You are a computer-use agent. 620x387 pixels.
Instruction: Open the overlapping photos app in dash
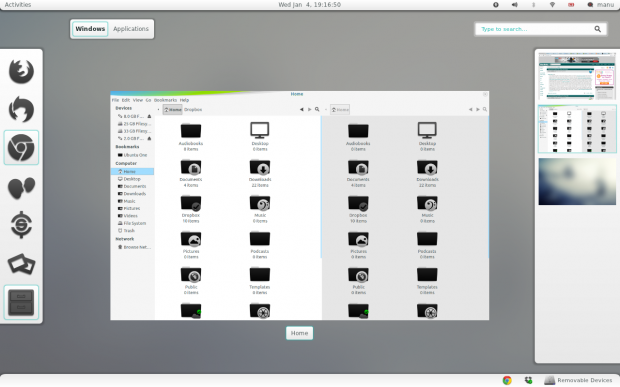pyautogui.click(x=21, y=264)
